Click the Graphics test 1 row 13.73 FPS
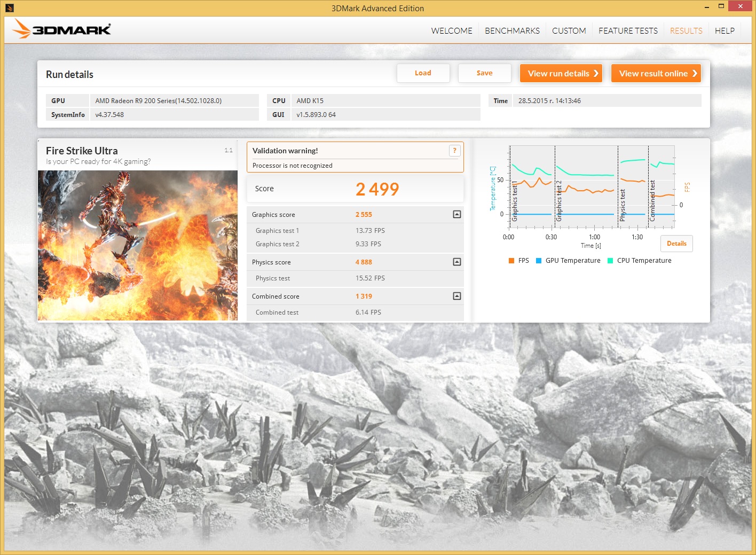Viewport: 756px width, 555px height. tap(355, 231)
